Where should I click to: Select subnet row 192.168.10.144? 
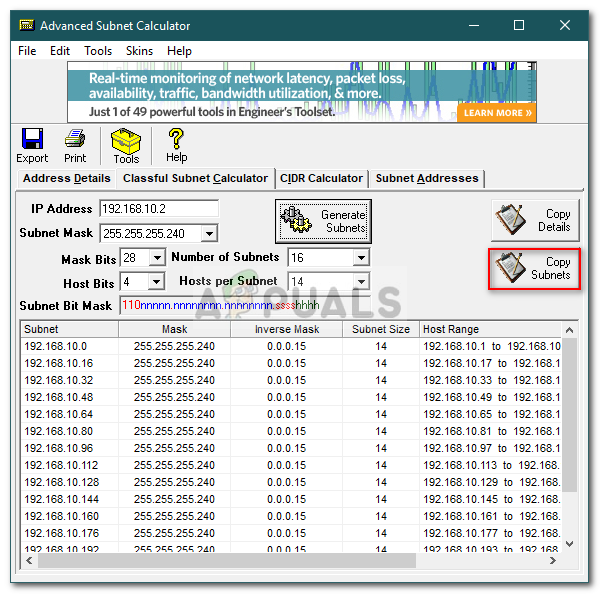pyautogui.click(x=291, y=499)
